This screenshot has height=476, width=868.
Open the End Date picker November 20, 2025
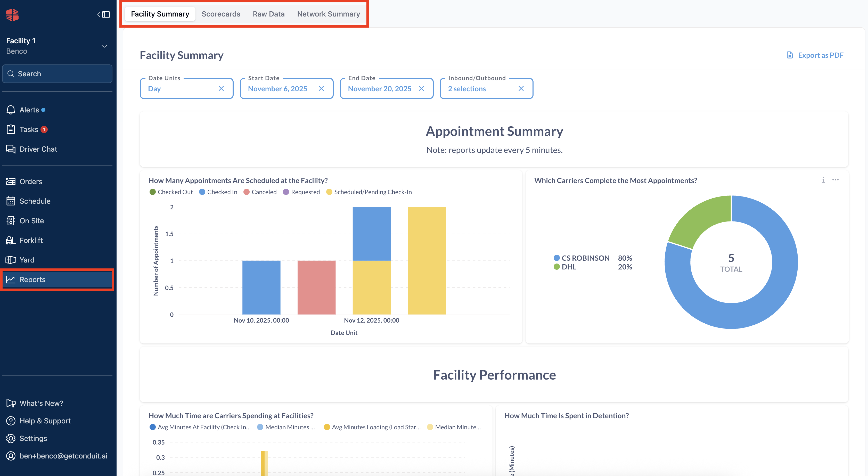point(387,89)
